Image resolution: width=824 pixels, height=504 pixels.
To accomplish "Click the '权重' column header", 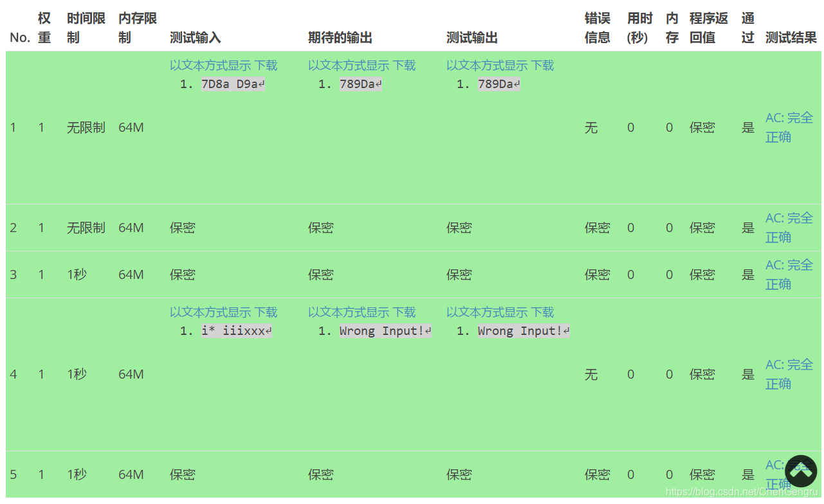I will click(44, 28).
